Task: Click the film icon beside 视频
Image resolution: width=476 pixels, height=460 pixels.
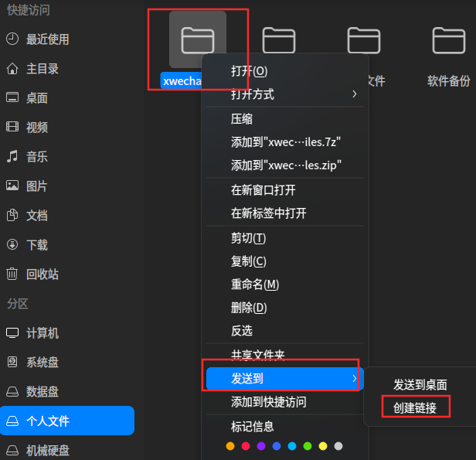Action: tap(12, 127)
